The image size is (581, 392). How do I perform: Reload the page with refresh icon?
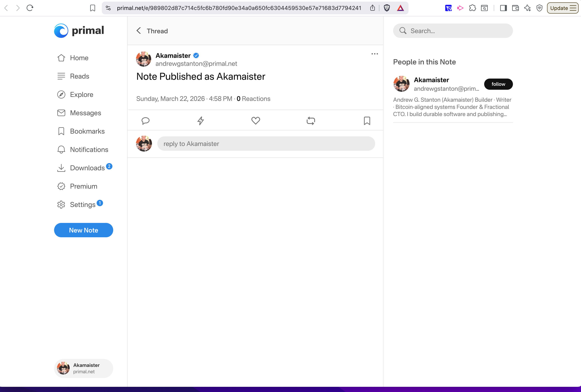coord(30,8)
